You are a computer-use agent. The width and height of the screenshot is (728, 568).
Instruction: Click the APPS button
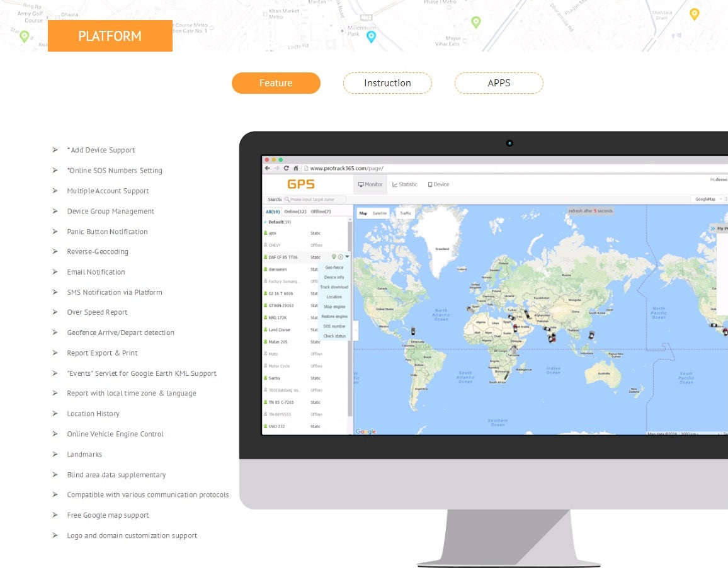click(499, 82)
